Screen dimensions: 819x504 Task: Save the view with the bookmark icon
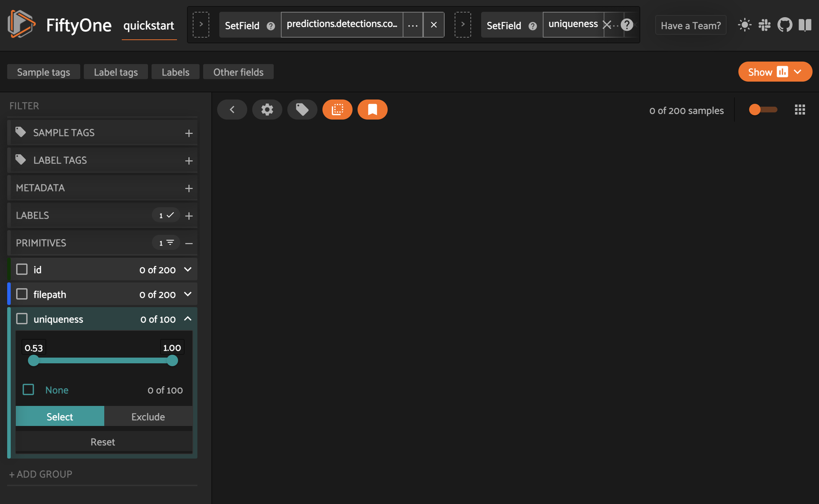(372, 110)
